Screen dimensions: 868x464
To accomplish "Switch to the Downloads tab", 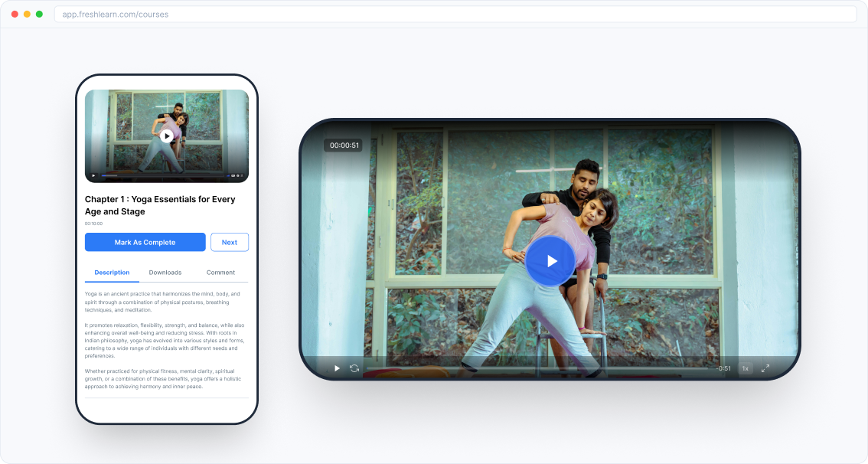I will 165,272.
